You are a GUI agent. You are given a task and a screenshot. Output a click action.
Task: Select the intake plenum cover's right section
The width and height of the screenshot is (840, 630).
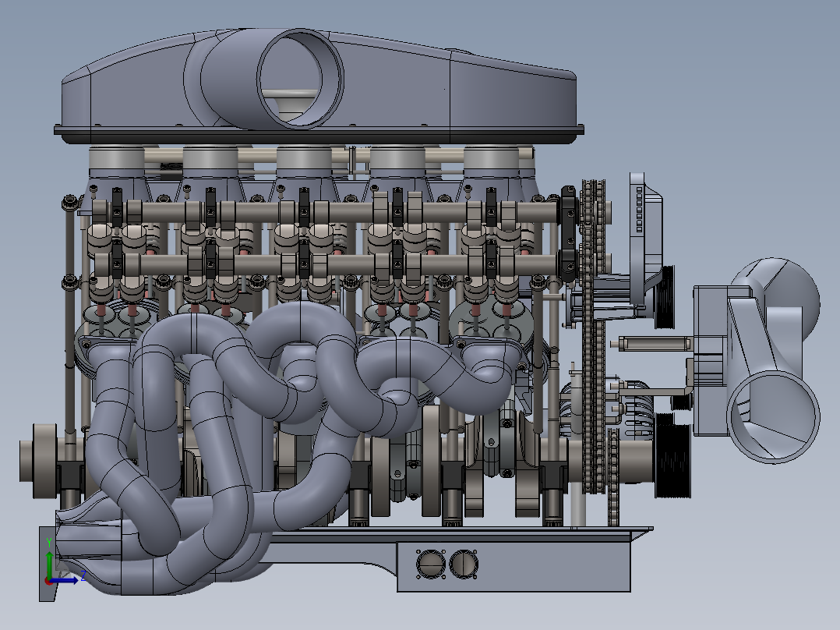(x=512, y=97)
